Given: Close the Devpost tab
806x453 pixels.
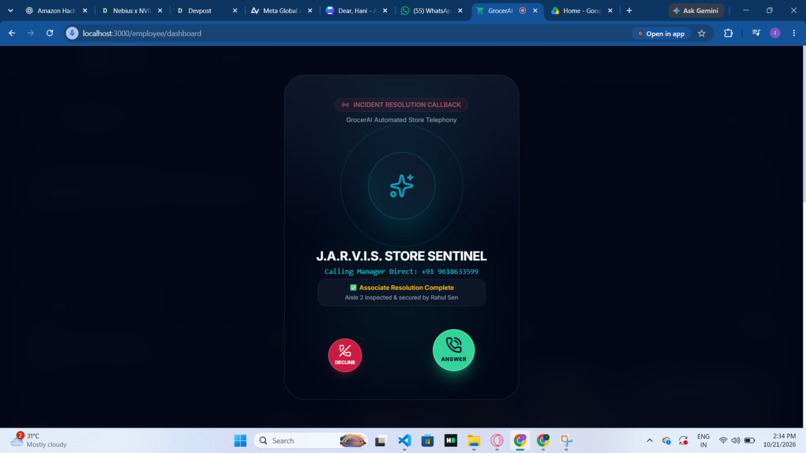Looking at the screenshot, I should [235, 10].
